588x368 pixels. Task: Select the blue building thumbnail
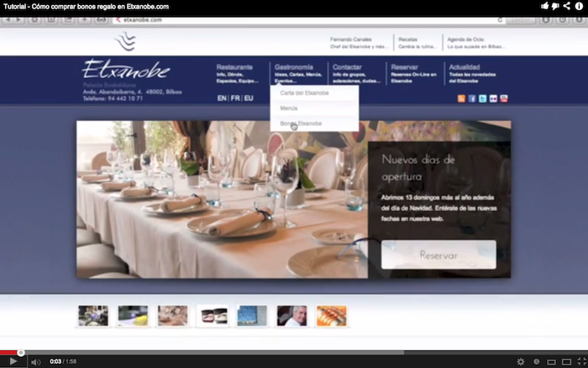tap(252, 315)
